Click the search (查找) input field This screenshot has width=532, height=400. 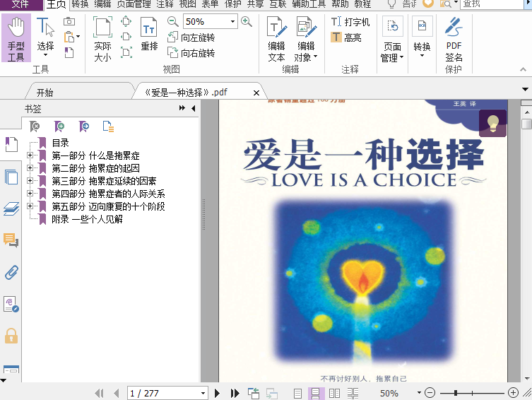492,4
